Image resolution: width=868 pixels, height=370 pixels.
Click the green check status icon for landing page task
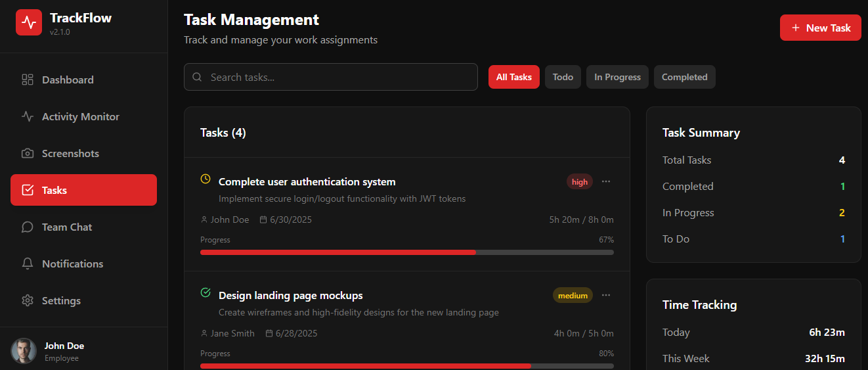coord(206,292)
